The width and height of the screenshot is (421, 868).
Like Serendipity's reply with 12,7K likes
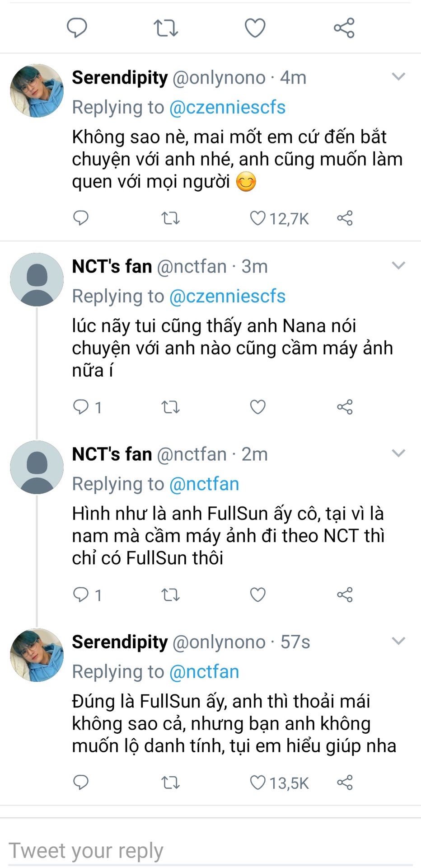pos(258,218)
